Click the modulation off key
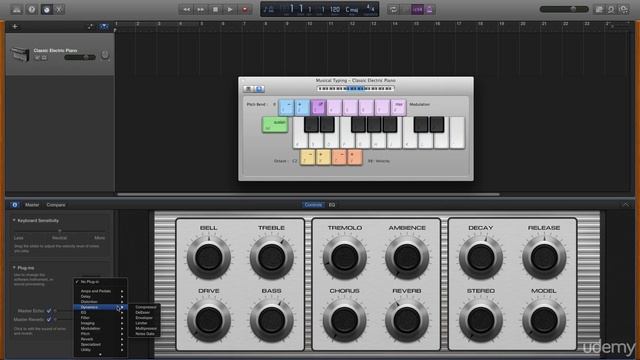 tap(318, 107)
